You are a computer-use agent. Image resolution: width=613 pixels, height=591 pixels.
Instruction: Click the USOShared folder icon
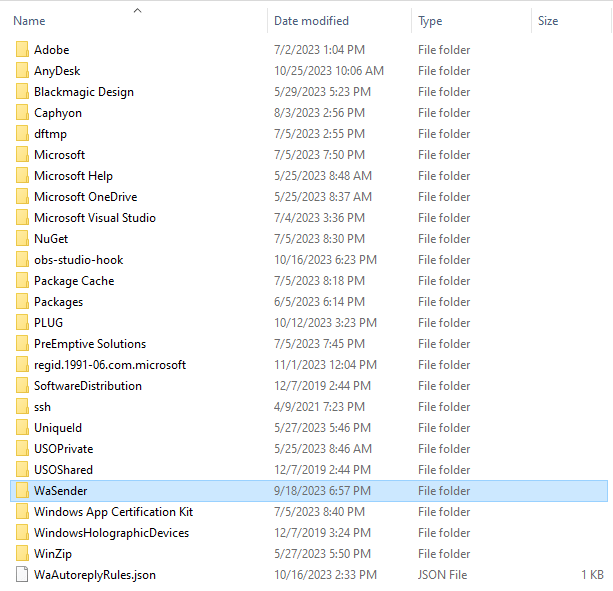point(22,470)
